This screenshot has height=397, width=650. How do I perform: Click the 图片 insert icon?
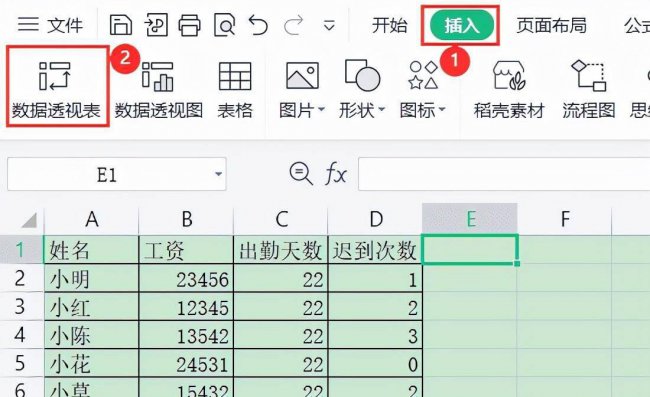coord(303,76)
